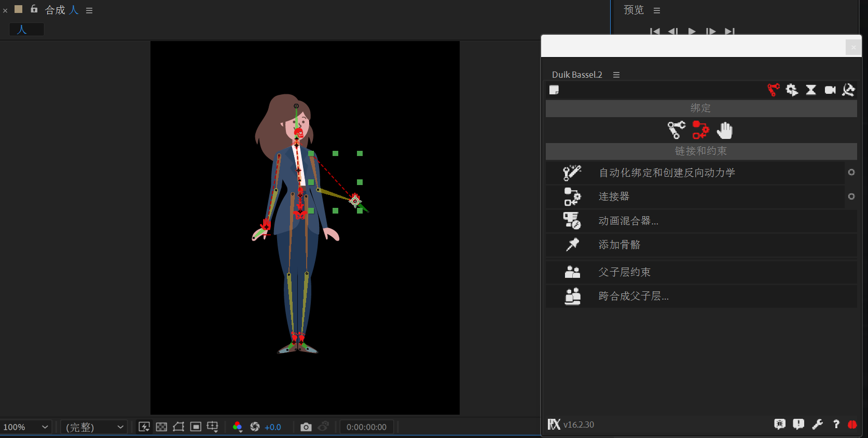Click the Duik notes icon
The image size is (868, 438).
click(554, 90)
